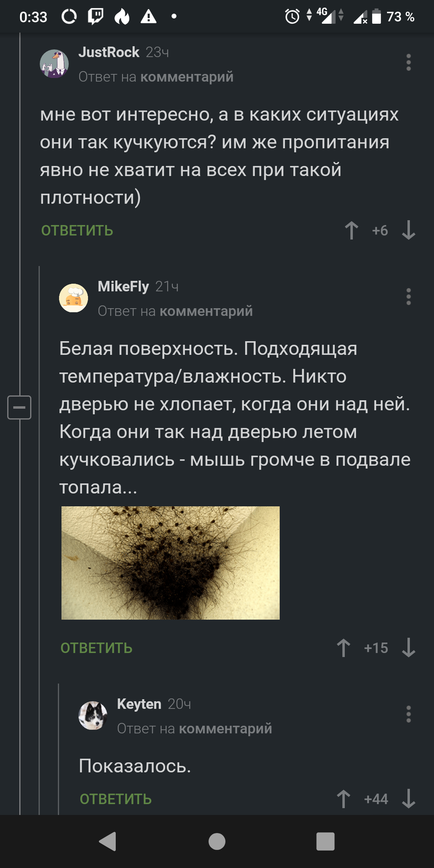434x868 pixels.
Task: Tap the Android back navigation button
Action: click(x=108, y=841)
